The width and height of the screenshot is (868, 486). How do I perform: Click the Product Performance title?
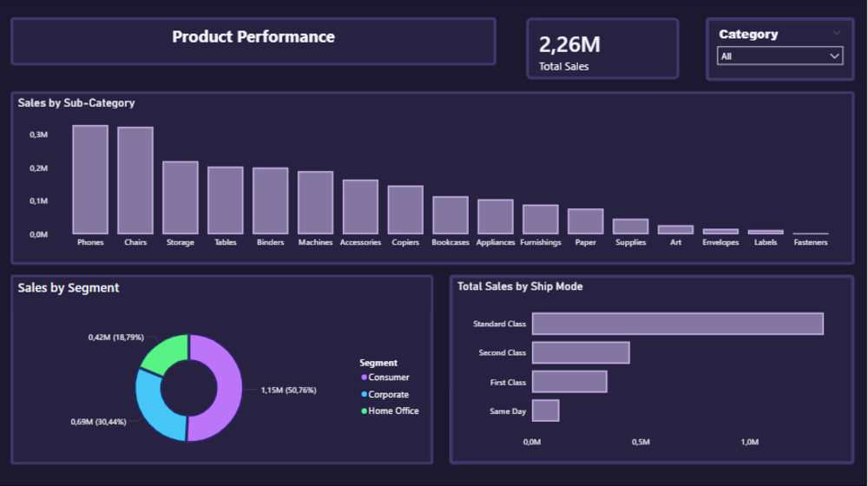(253, 36)
